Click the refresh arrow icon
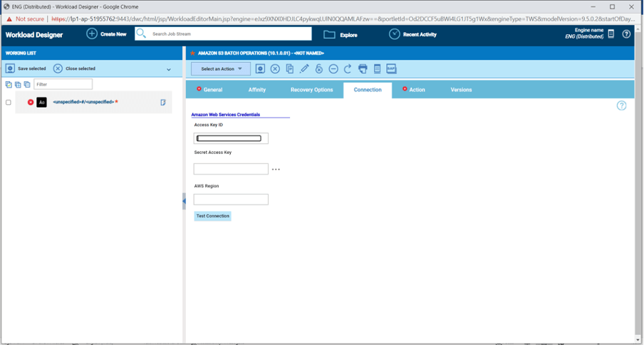644x345 pixels. tap(348, 69)
